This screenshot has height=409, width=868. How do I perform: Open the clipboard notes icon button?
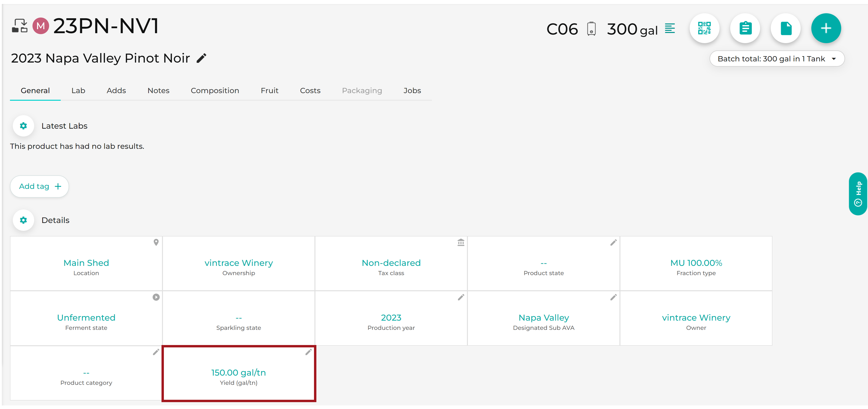[x=745, y=28]
